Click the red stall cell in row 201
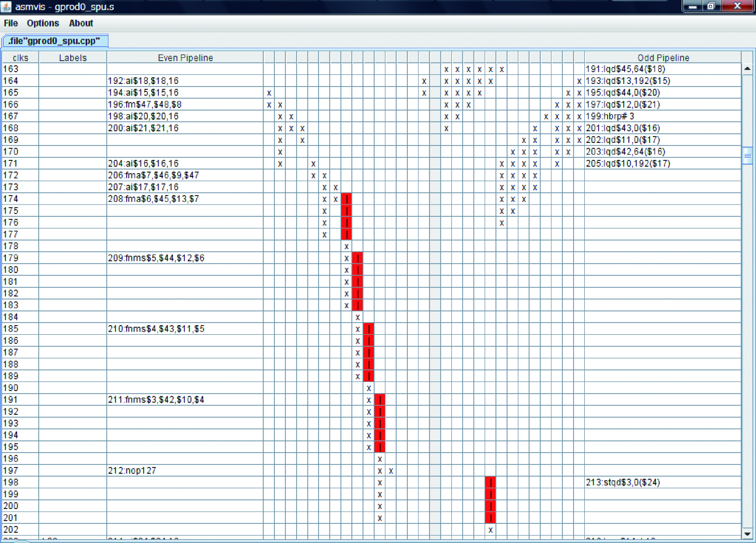The height and width of the screenshot is (543, 756). pos(490,518)
